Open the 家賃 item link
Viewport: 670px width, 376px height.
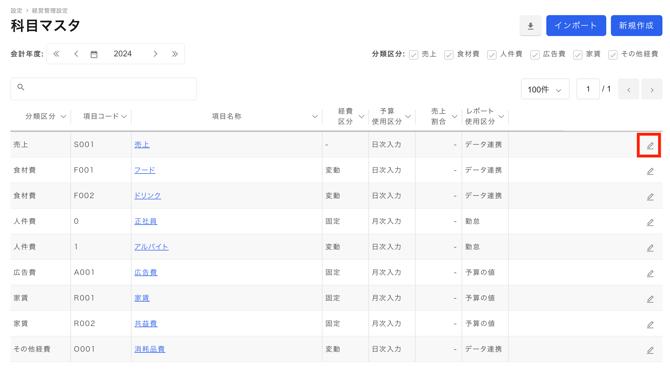(142, 298)
